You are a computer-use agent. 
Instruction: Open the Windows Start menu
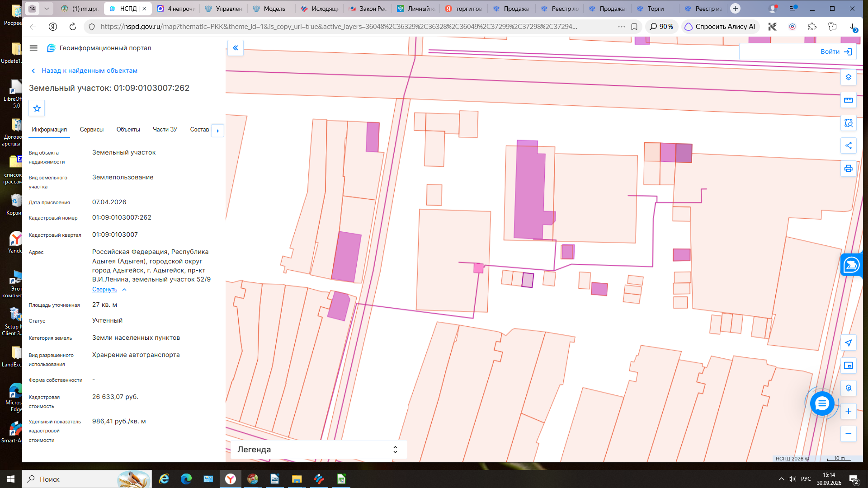11,479
